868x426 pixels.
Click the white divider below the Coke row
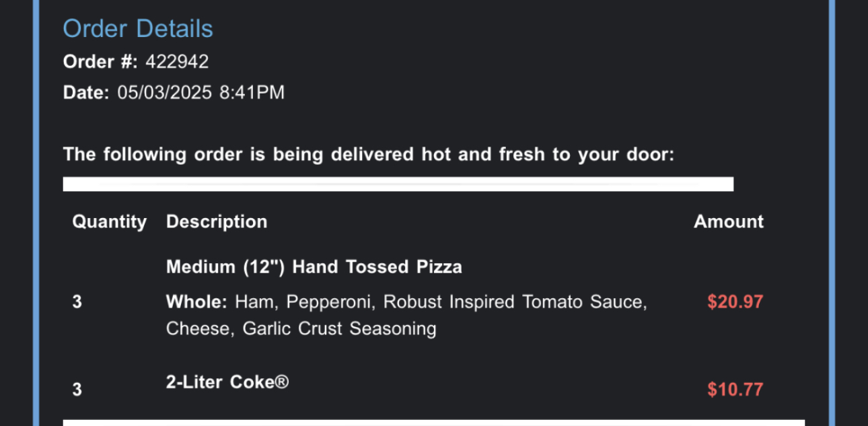[433, 422]
